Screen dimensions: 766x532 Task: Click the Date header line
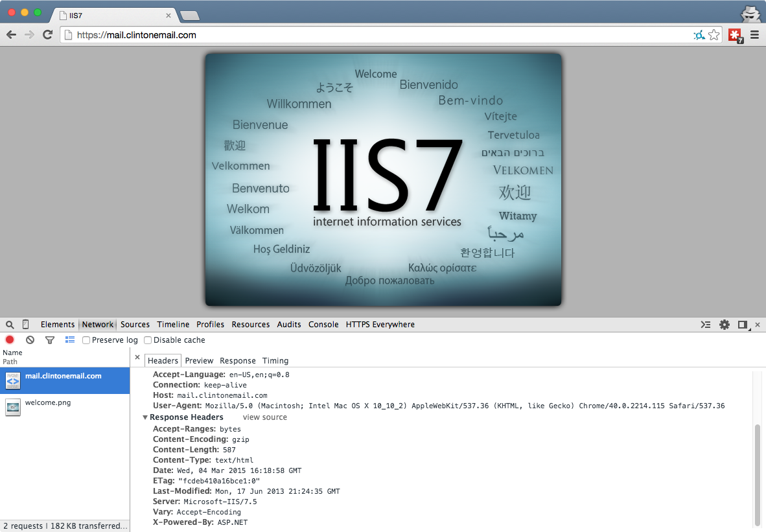tap(227, 470)
